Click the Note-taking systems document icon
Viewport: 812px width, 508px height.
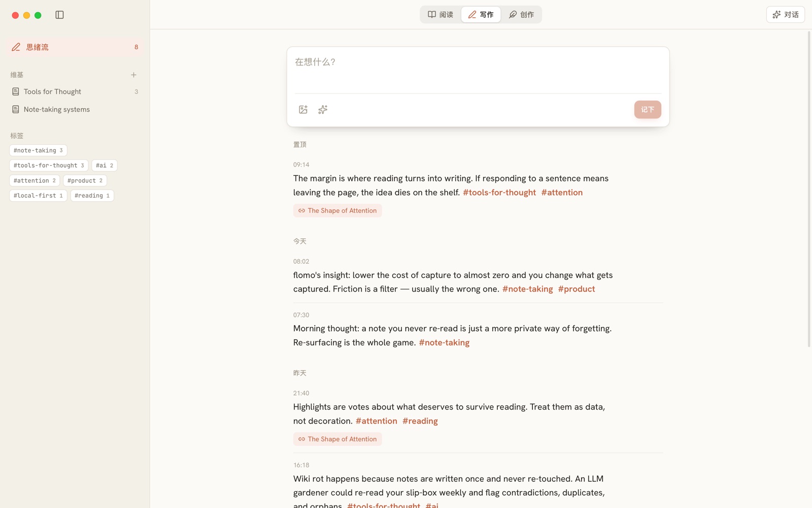tap(16, 110)
